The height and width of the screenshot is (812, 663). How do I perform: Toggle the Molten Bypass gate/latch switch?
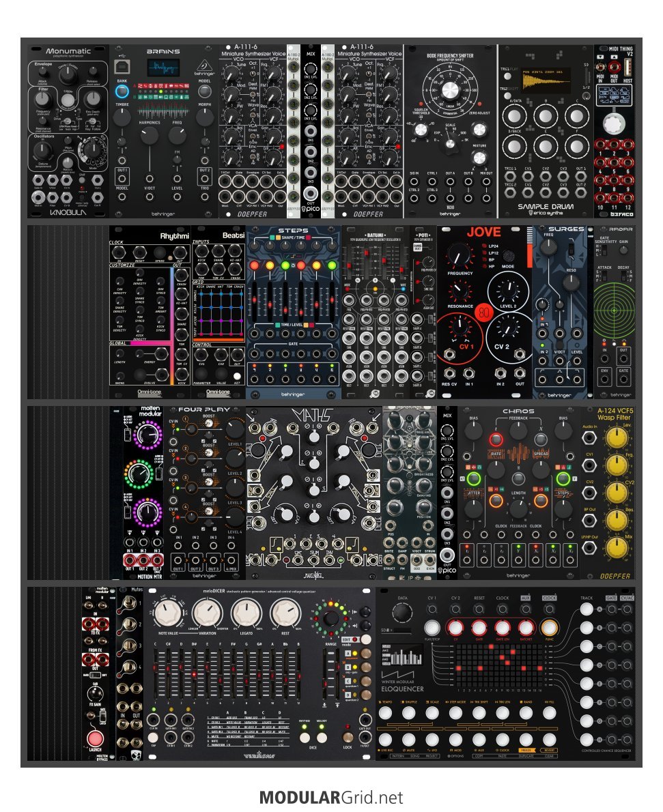click(x=102, y=716)
